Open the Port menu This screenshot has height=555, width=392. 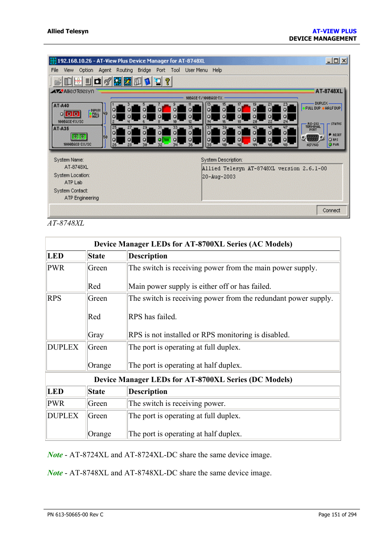pos(161,70)
